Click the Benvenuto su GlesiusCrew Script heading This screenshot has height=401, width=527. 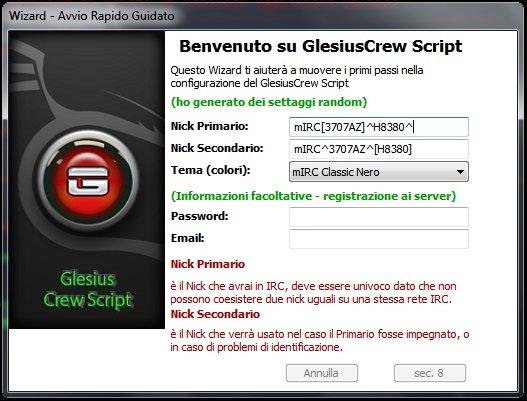coord(321,46)
